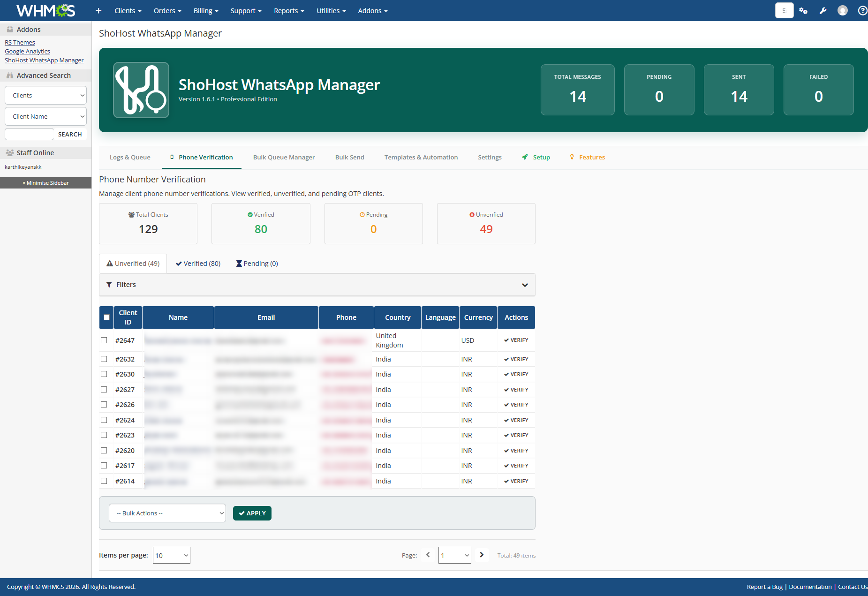
Task: Open the Utilities top menu
Action: click(331, 11)
